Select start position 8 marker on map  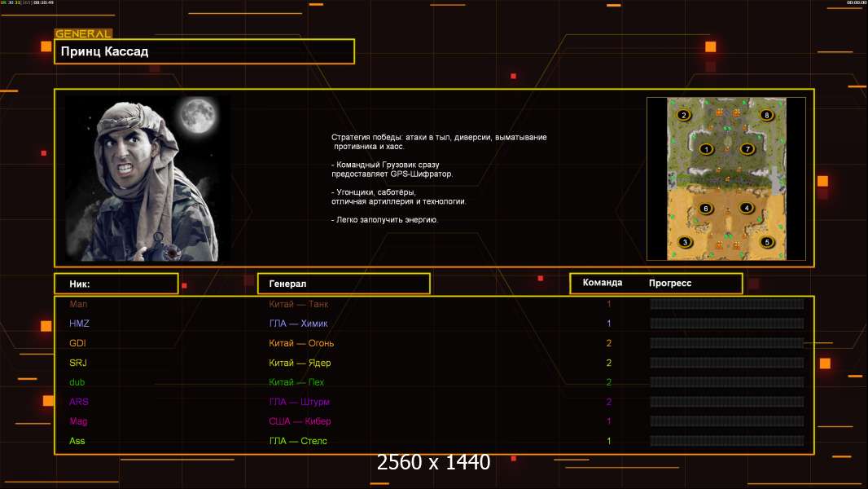(x=766, y=116)
